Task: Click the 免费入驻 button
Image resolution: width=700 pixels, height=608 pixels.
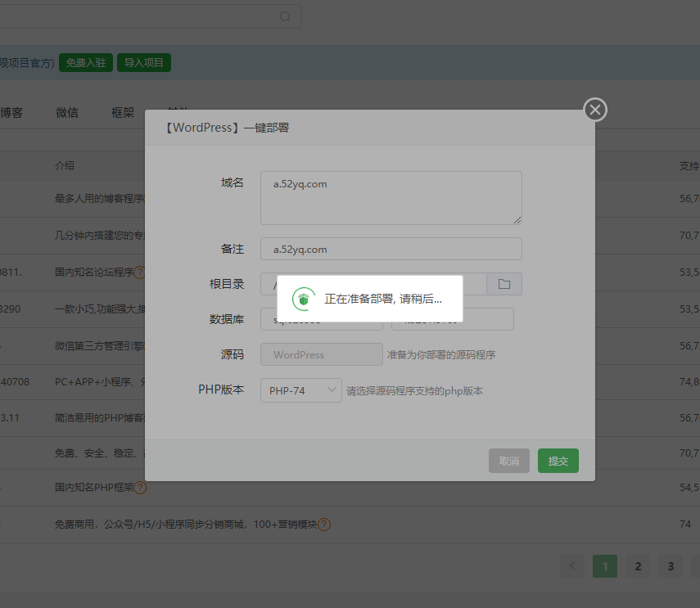Action: (86, 62)
